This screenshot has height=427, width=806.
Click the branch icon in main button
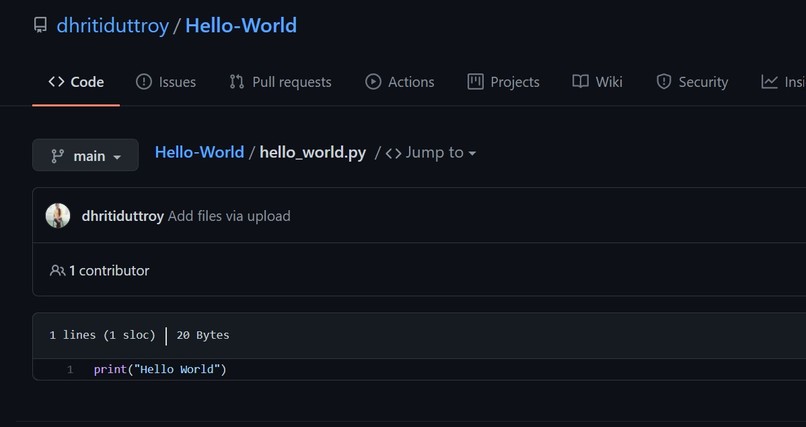point(58,156)
